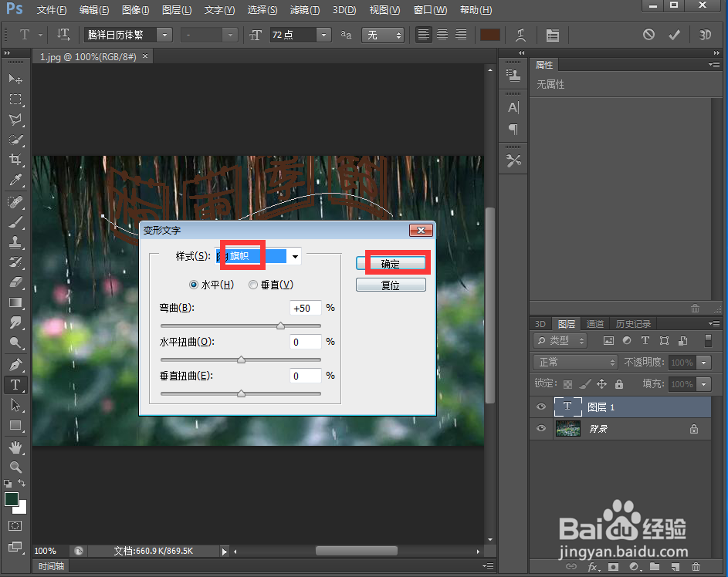Select the Dodge tool
The width and height of the screenshot is (728, 577).
(x=15, y=342)
